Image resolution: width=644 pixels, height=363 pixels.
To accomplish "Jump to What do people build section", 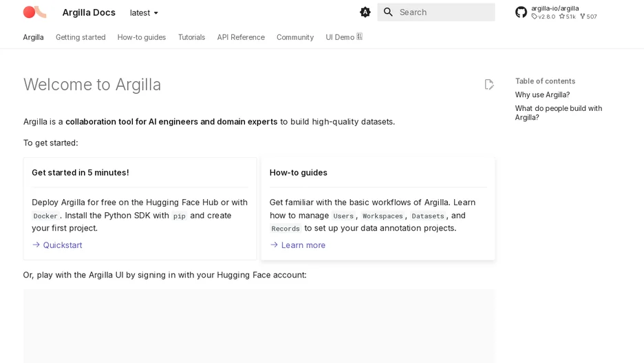I will (x=559, y=113).
